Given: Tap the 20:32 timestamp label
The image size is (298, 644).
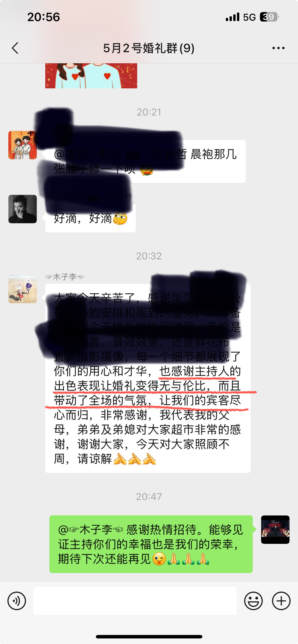Looking at the screenshot, I should point(149,256).
